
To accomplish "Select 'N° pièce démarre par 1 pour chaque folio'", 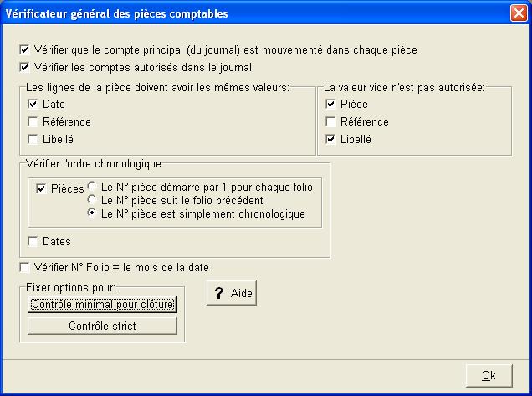I will (93, 187).
